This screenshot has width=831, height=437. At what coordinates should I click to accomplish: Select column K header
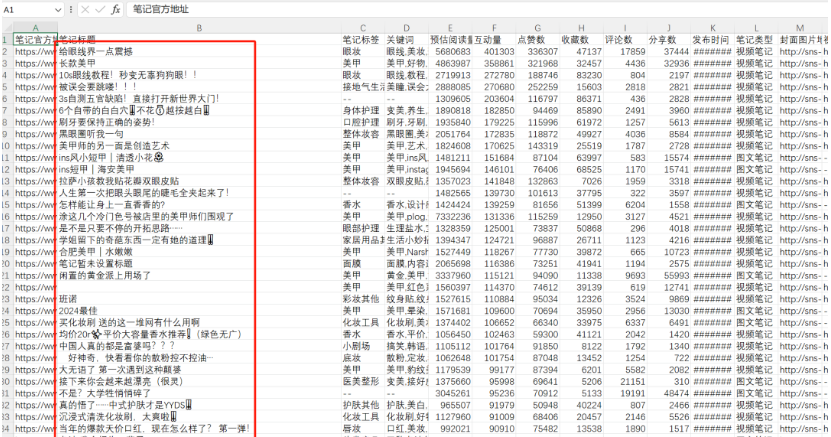(712, 28)
